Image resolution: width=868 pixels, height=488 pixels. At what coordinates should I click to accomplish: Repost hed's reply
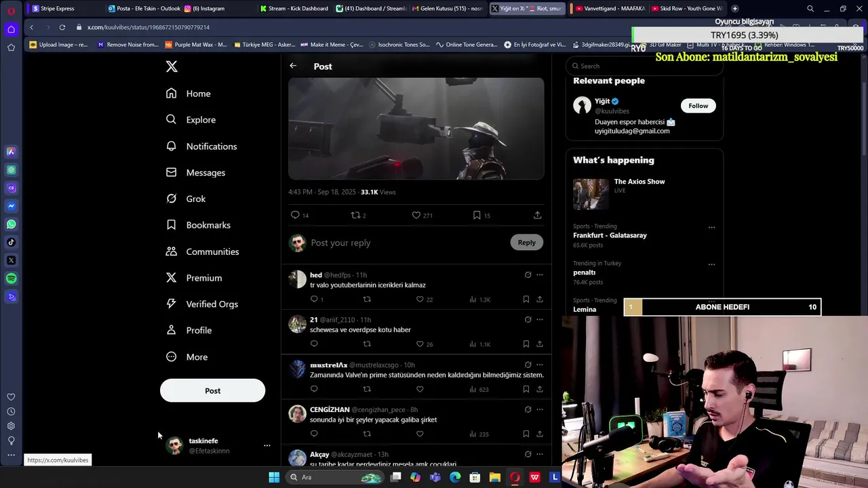[367, 299]
